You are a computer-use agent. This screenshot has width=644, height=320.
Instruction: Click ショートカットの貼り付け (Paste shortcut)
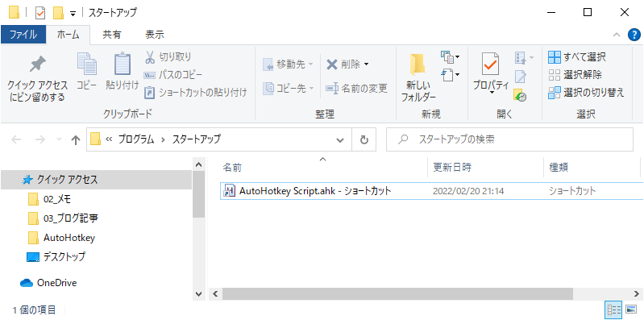point(196,93)
